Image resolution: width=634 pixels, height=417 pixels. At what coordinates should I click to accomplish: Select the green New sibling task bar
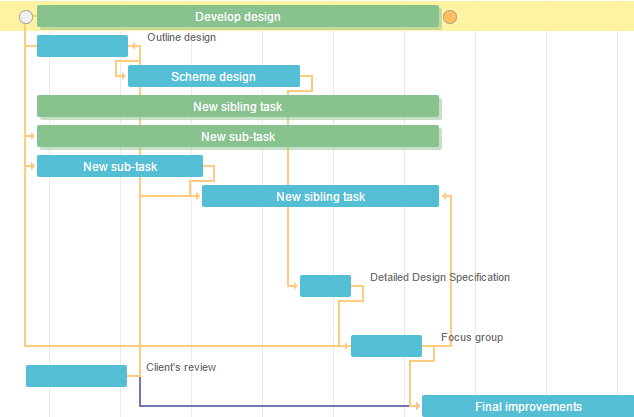tap(238, 106)
